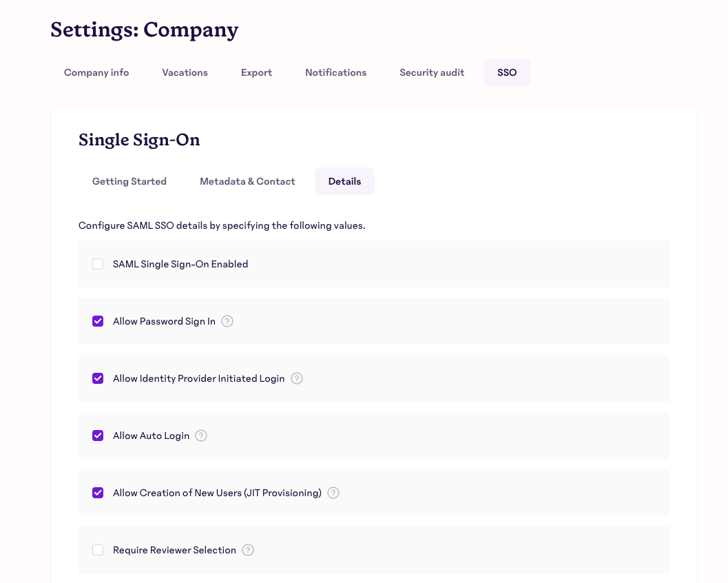Screen dimensions: 728x583
Task: Open help icon for Identity Provider Initiated Login
Action: tap(297, 378)
